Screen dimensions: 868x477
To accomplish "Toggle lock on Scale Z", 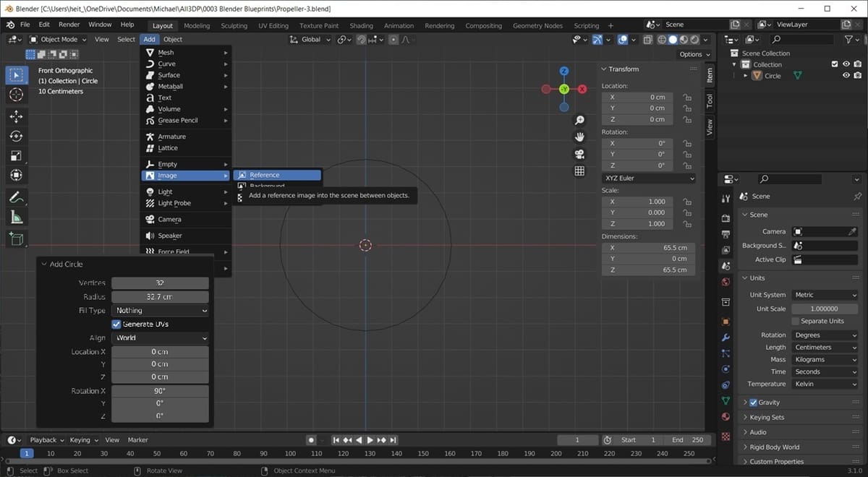I will pyautogui.click(x=686, y=224).
